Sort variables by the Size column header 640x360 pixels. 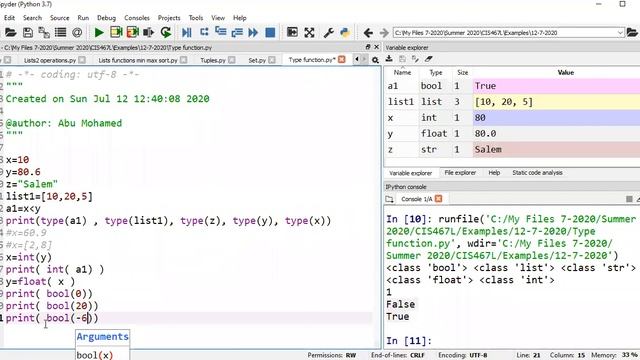[x=462, y=72]
